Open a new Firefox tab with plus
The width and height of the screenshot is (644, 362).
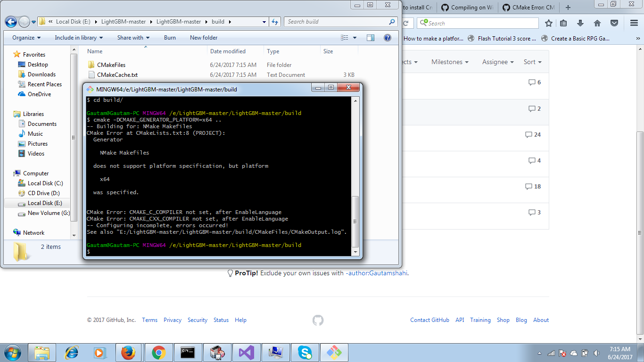point(568,7)
